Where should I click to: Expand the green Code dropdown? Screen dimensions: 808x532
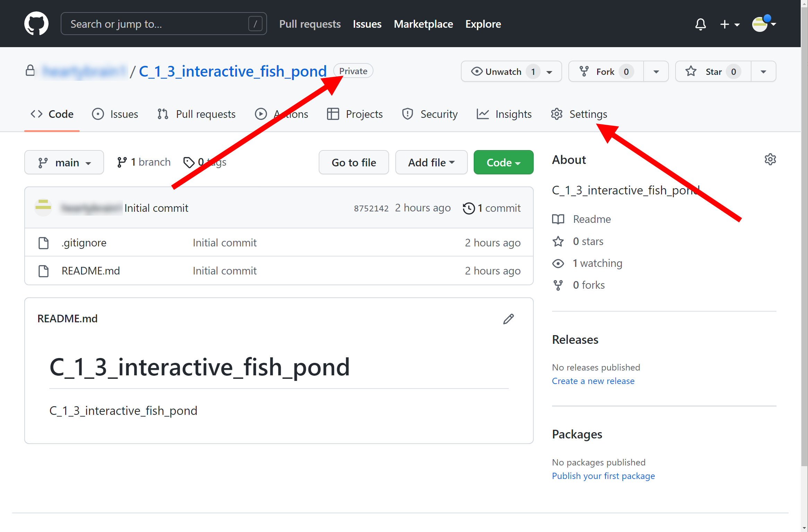(x=503, y=163)
